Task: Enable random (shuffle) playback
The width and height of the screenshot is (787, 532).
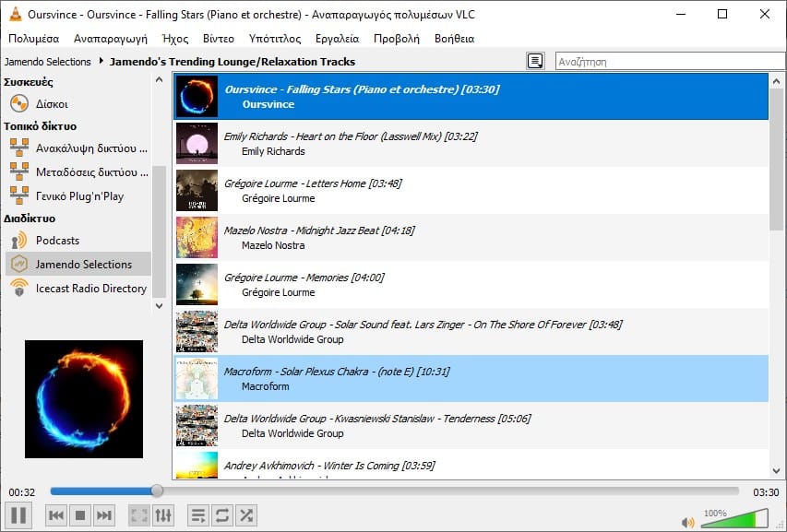Action: [245, 515]
